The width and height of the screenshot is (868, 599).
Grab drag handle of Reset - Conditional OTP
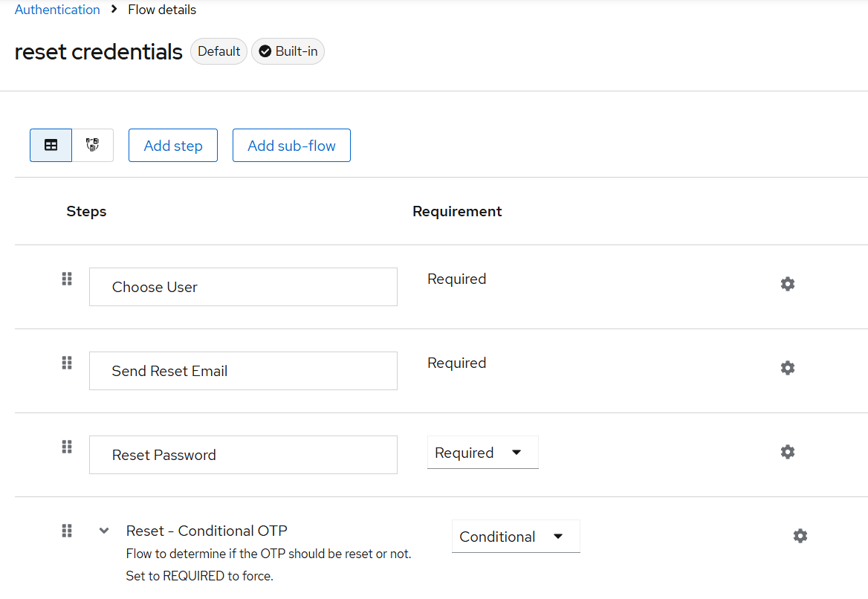click(x=67, y=531)
